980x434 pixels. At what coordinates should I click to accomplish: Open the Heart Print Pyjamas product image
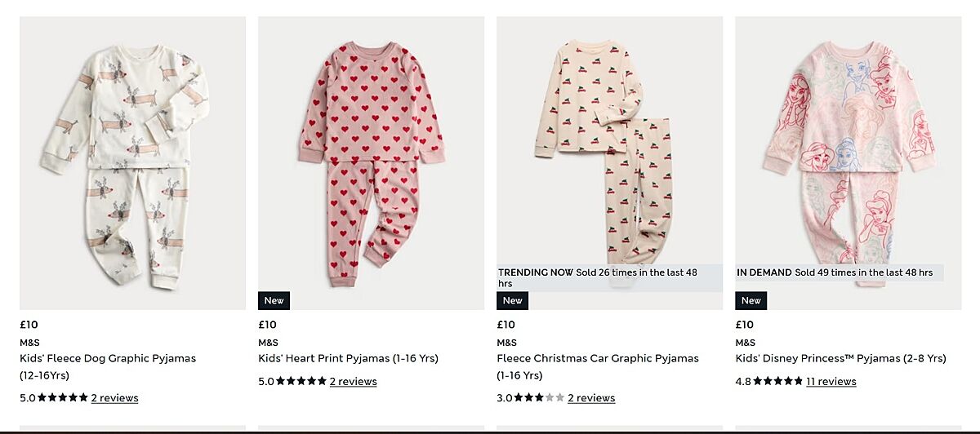click(371, 163)
